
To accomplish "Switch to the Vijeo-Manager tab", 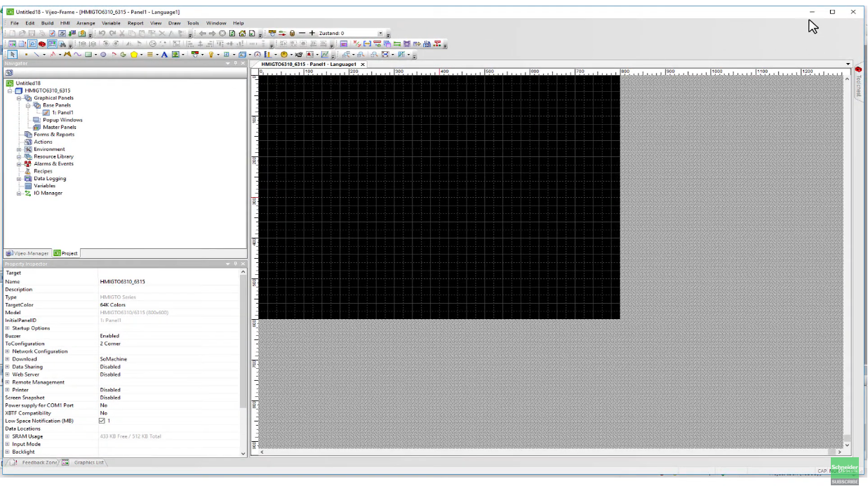I will (27, 253).
